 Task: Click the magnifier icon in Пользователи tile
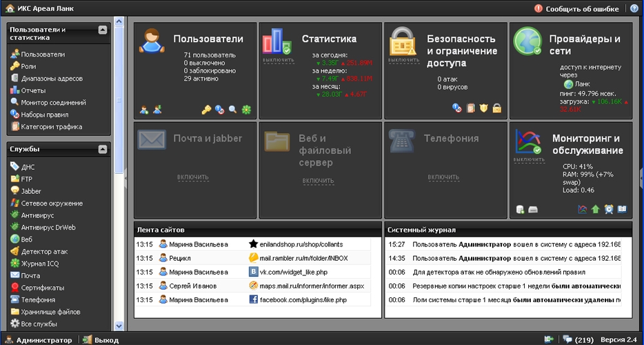click(x=232, y=109)
